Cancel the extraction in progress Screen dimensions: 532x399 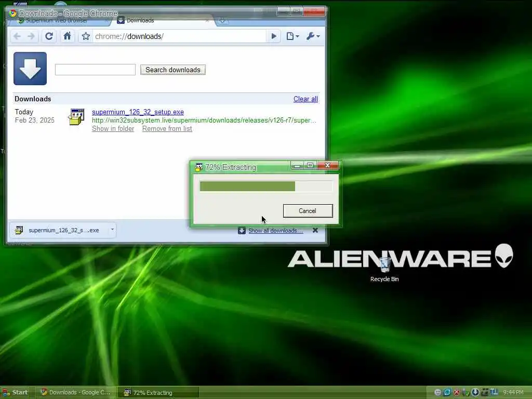[308, 211]
